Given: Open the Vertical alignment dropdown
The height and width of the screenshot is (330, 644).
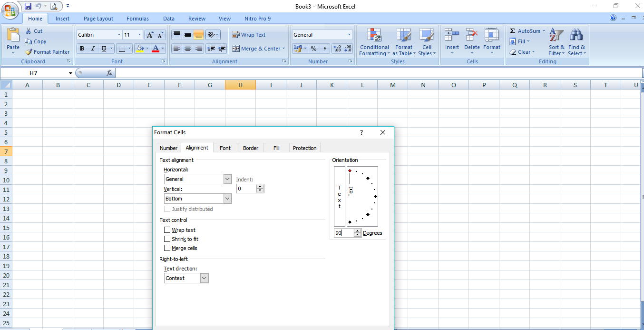Looking at the screenshot, I should pyautogui.click(x=227, y=198).
